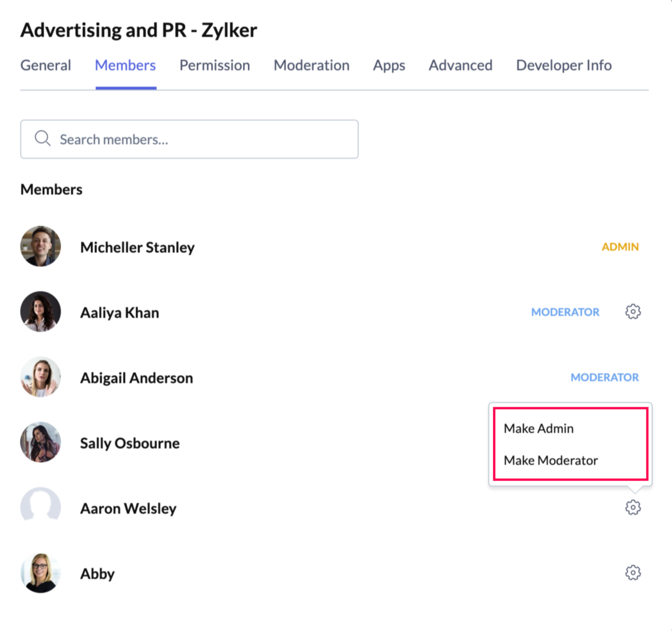Open settings gear for Abby

point(633,572)
